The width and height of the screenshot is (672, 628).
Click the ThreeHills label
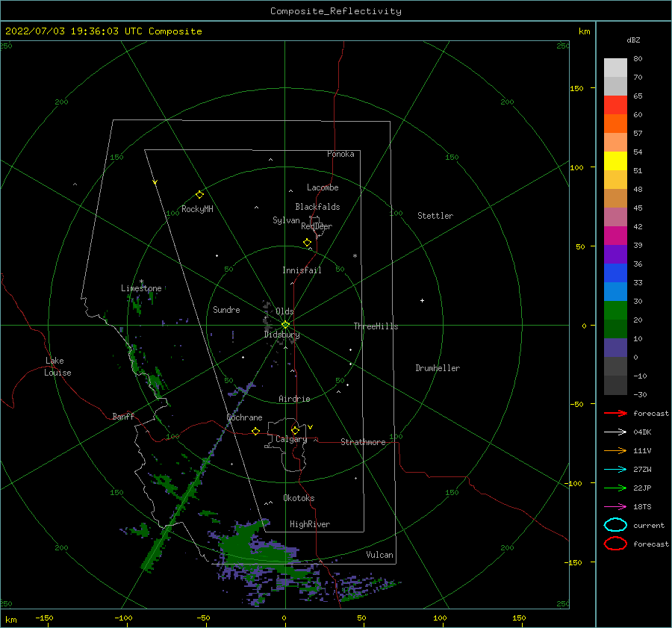376,326
